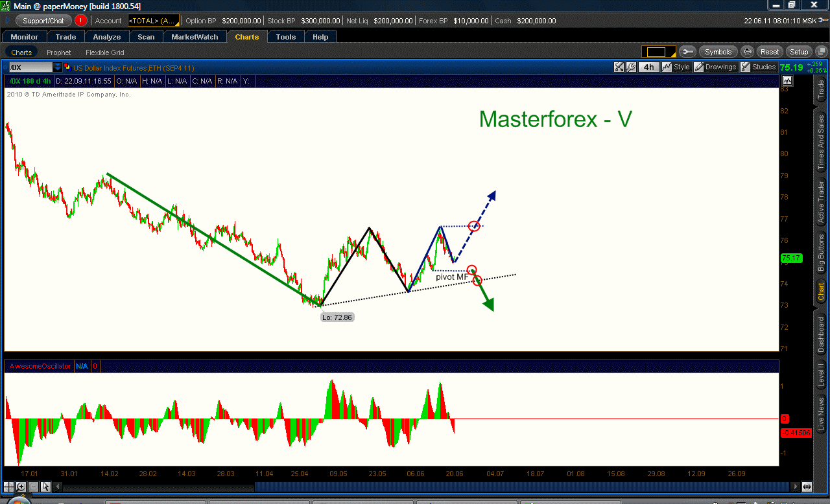Select the crosshair pan tool

click(8, 487)
